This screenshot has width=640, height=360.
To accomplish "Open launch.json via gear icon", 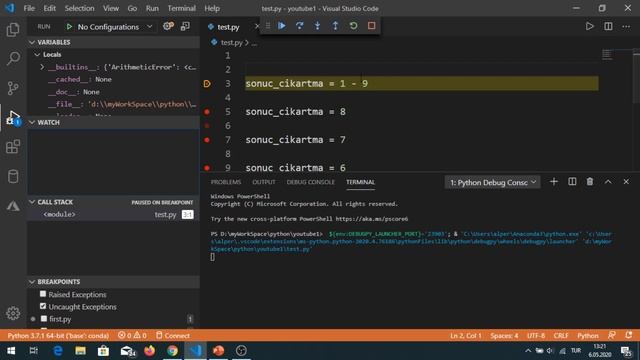I will pyautogui.click(x=168, y=27).
